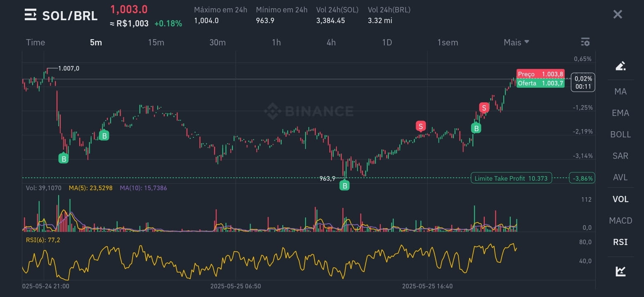644x297 pixels.
Task: Open the chart trend icon at bottom right
Action: click(620, 271)
